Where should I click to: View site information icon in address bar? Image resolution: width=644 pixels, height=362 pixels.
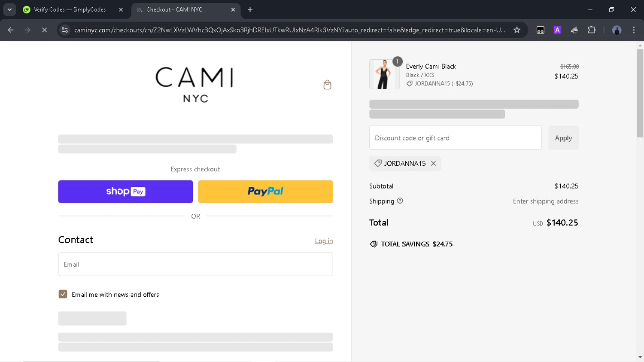coord(65,30)
